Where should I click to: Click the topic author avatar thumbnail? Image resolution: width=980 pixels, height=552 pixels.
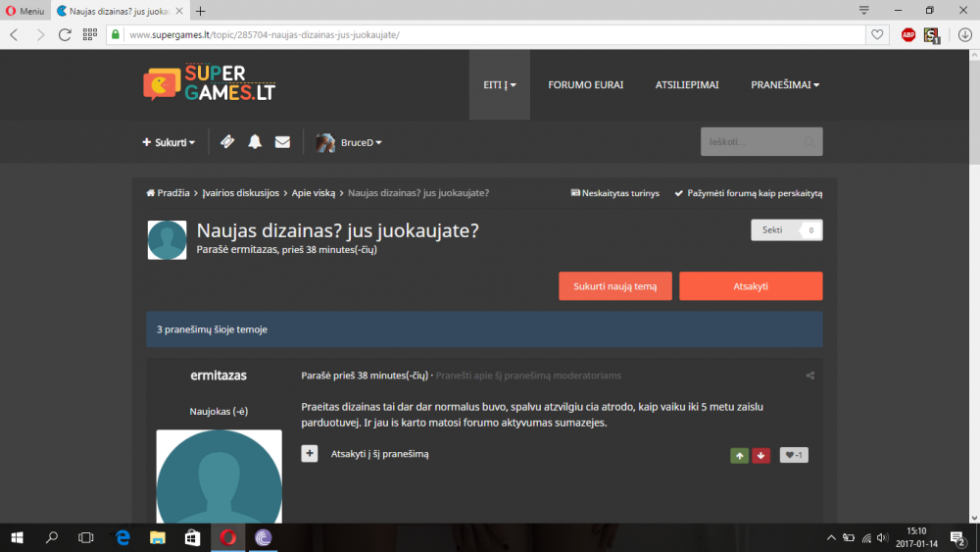pos(167,240)
